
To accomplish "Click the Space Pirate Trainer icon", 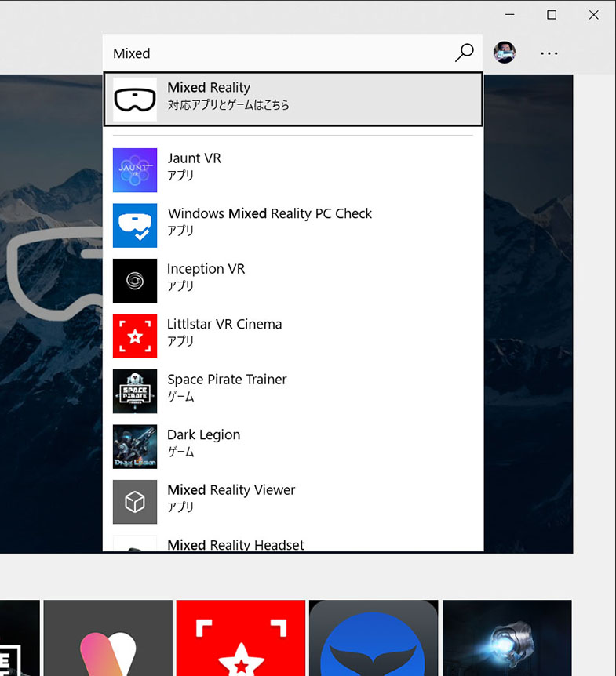I will tap(135, 391).
